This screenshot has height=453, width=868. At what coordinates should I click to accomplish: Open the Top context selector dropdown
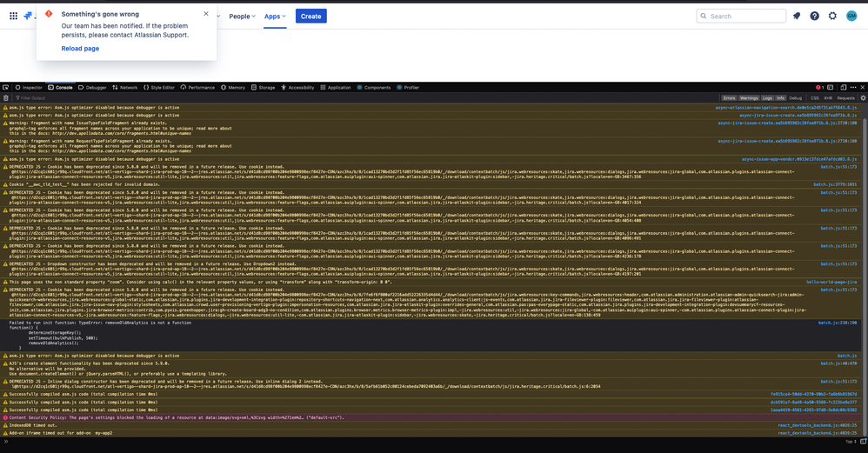click(851, 442)
